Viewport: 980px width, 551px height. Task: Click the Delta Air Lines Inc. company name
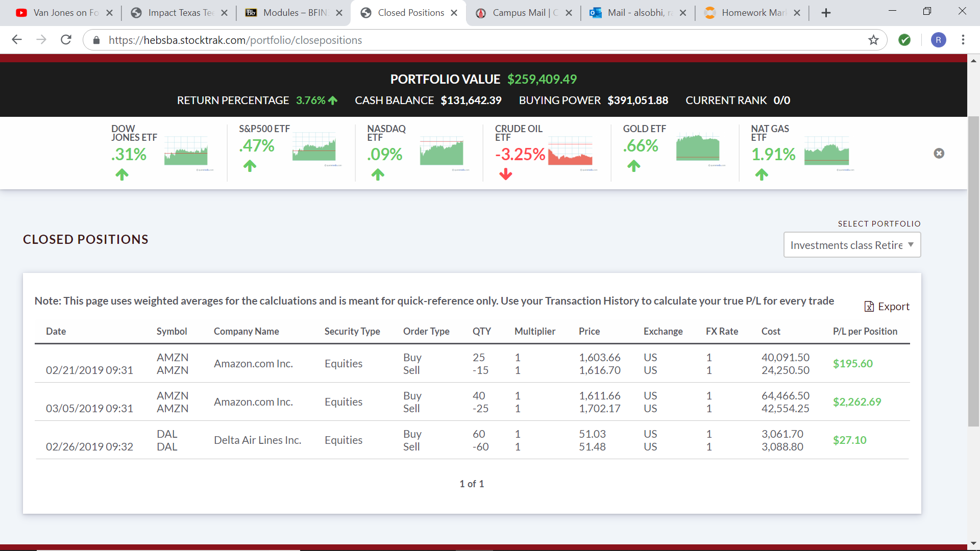[x=258, y=440]
